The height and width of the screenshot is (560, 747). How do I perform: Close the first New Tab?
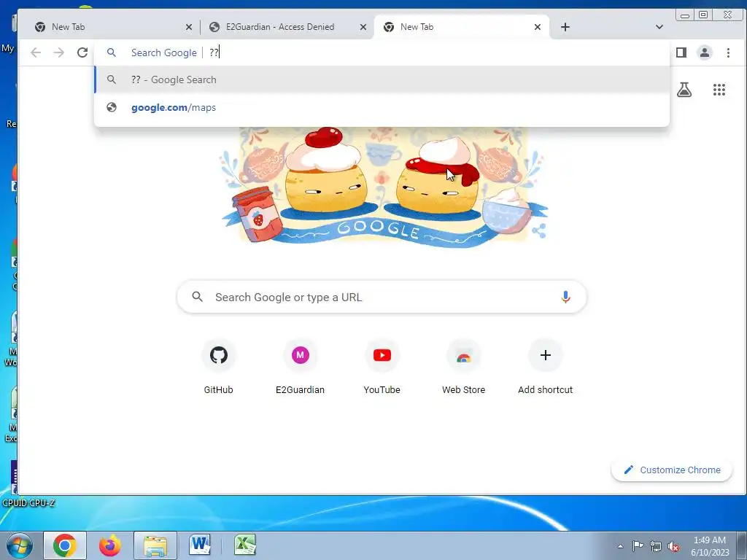(x=189, y=27)
